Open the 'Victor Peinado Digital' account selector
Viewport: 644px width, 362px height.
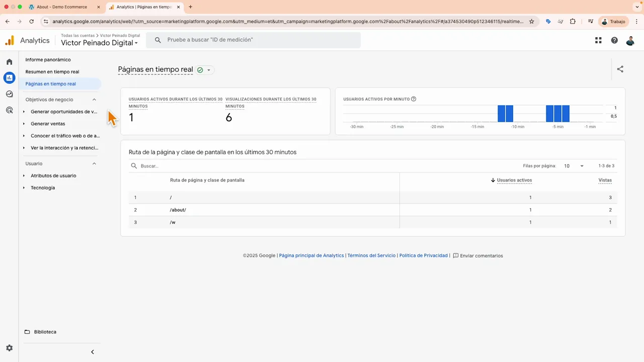point(99,43)
